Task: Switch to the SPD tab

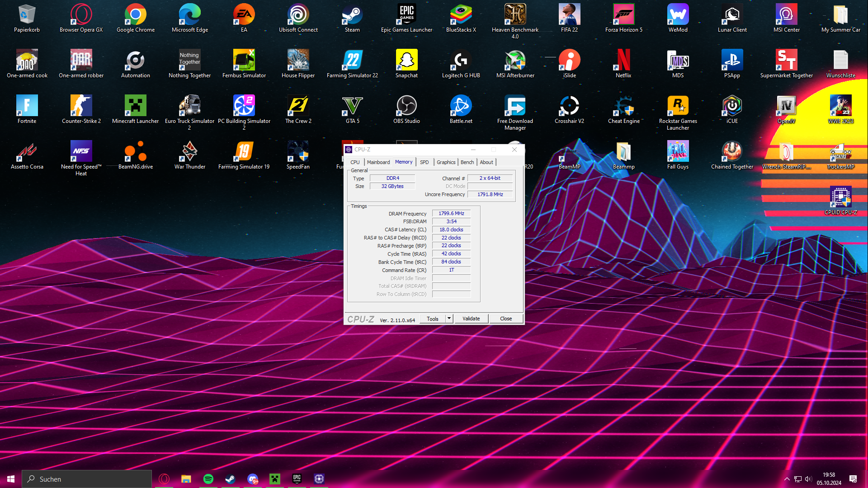Action: tap(424, 162)
